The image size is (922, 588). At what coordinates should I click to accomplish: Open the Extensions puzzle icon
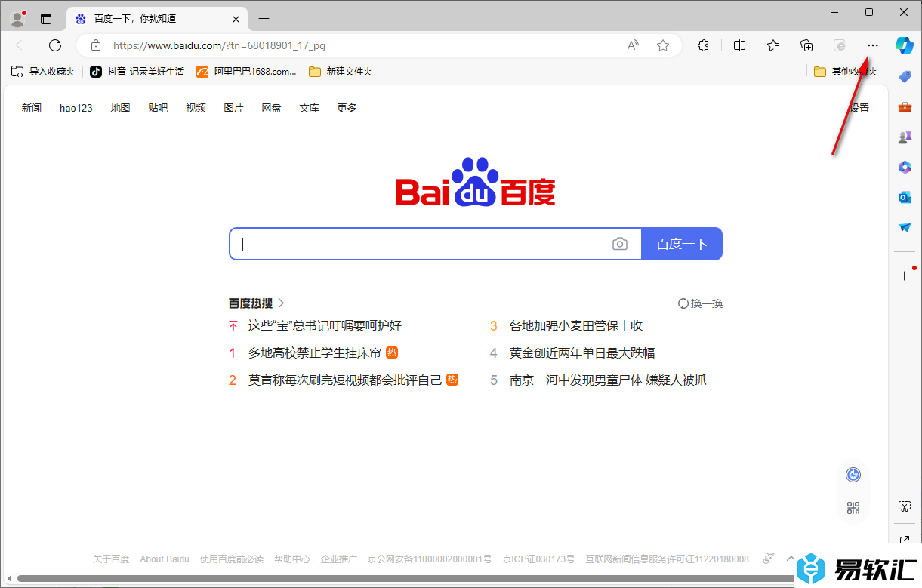703,45
